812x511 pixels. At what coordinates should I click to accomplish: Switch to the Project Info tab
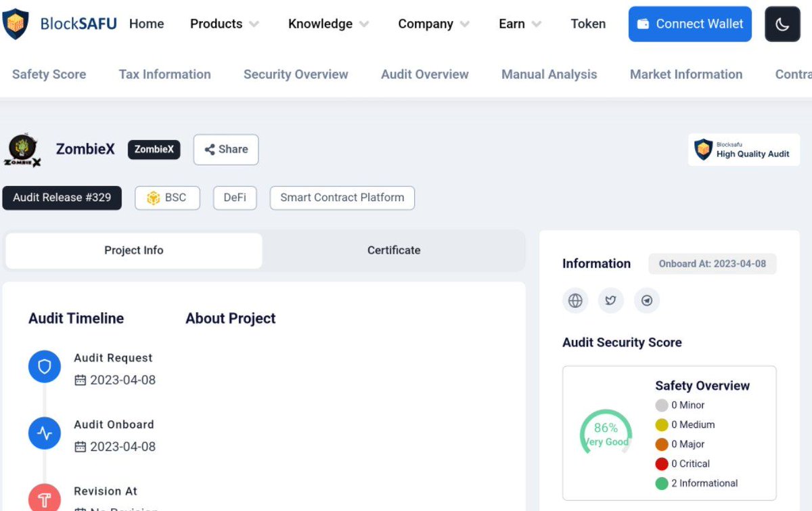pos(134,250)
